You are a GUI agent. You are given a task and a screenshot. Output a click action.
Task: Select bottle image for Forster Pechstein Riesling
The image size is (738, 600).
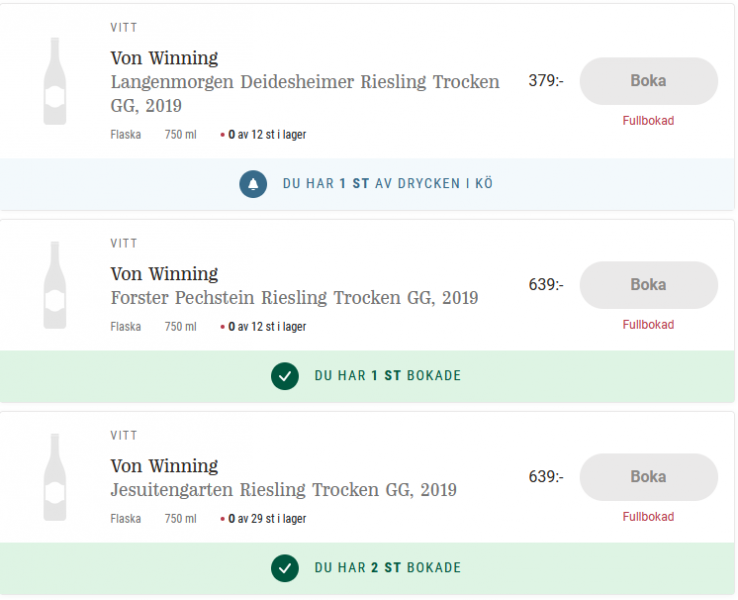click(x=55, y=285)
